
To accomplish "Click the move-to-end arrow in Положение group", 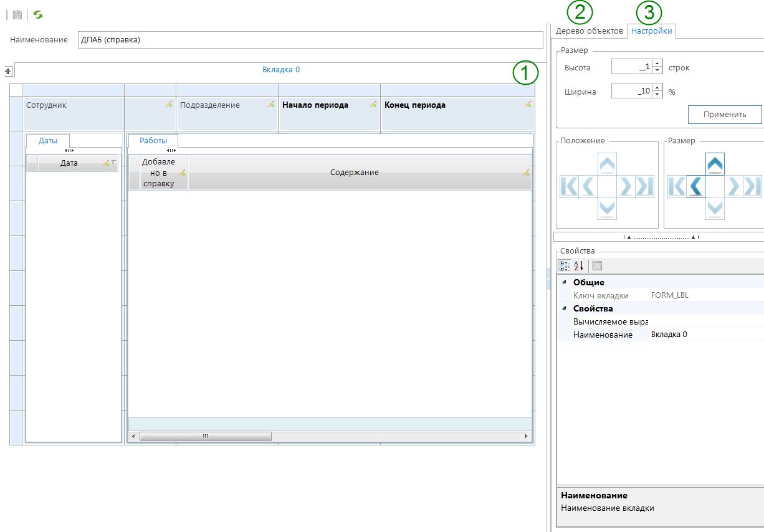I will point(646,186).
